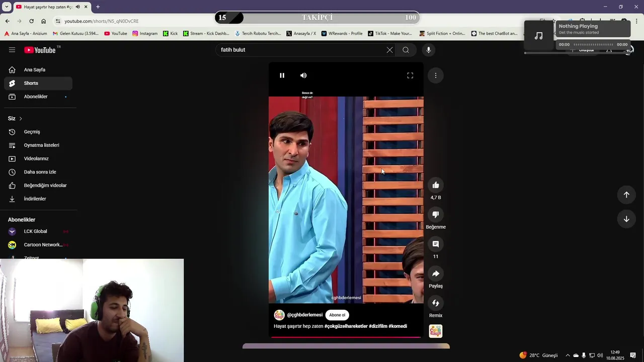Open İndirilenler downloads

pyautogui.click(x=38, y=199)
